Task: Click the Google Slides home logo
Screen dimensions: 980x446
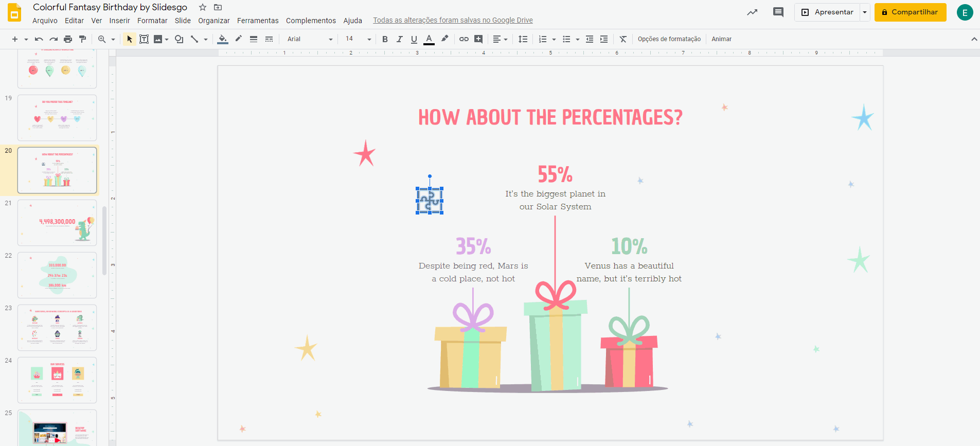Action: 14,12
